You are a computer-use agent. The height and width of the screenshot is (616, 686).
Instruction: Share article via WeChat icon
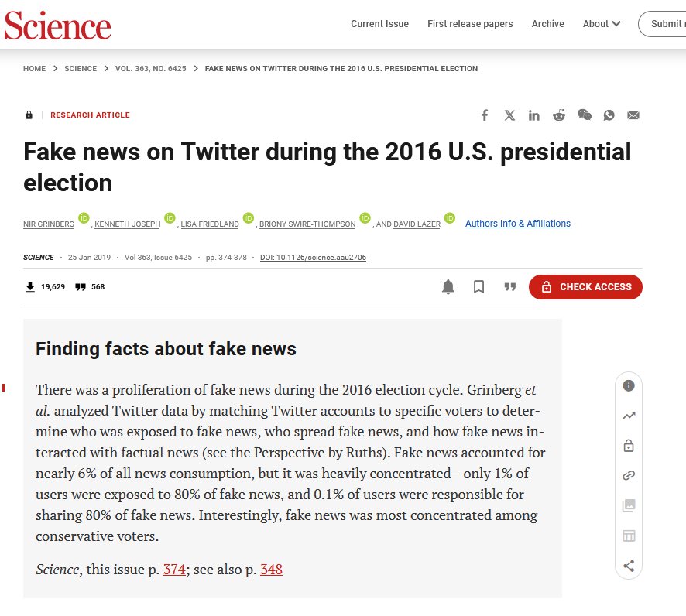(x=584, y=115)
